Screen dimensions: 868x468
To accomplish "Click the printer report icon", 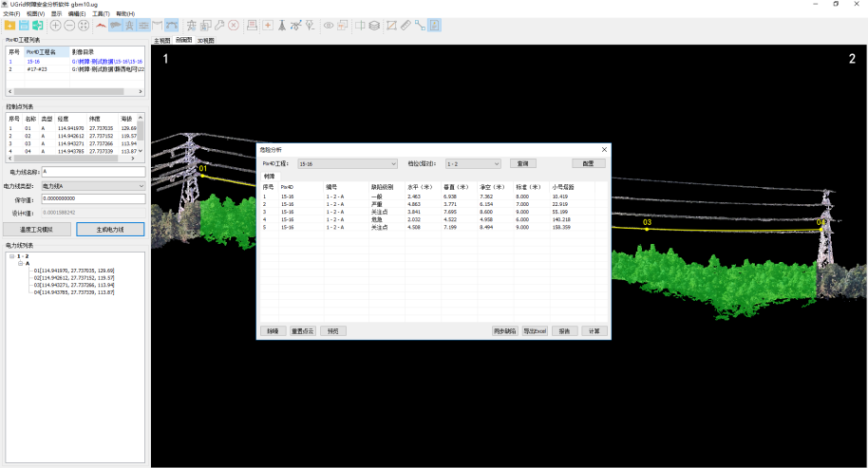I will click(252, 26).
